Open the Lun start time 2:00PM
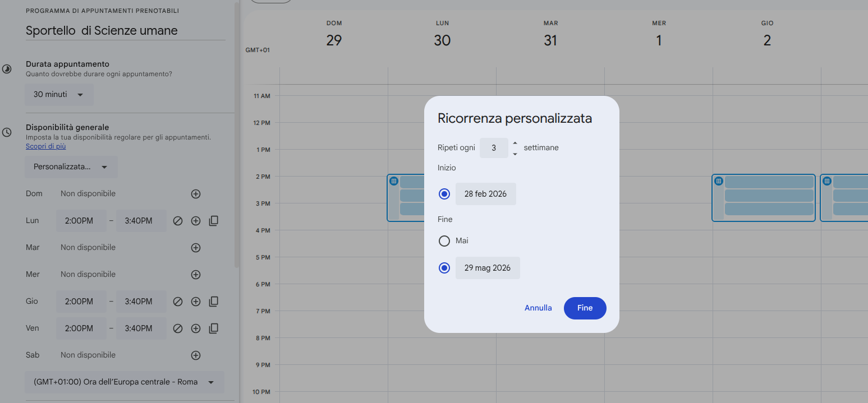 point(81,221)
